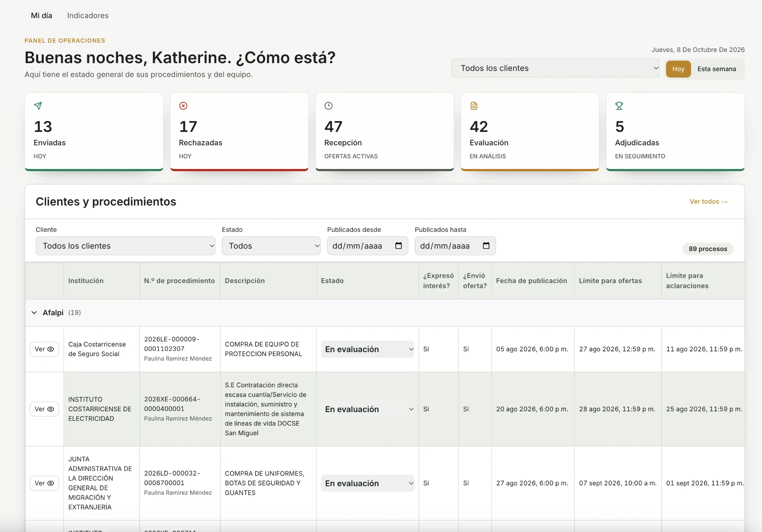Open calendar picker in Publicados hasta field
Screen dimensions: 762x532
click(486, 246)
